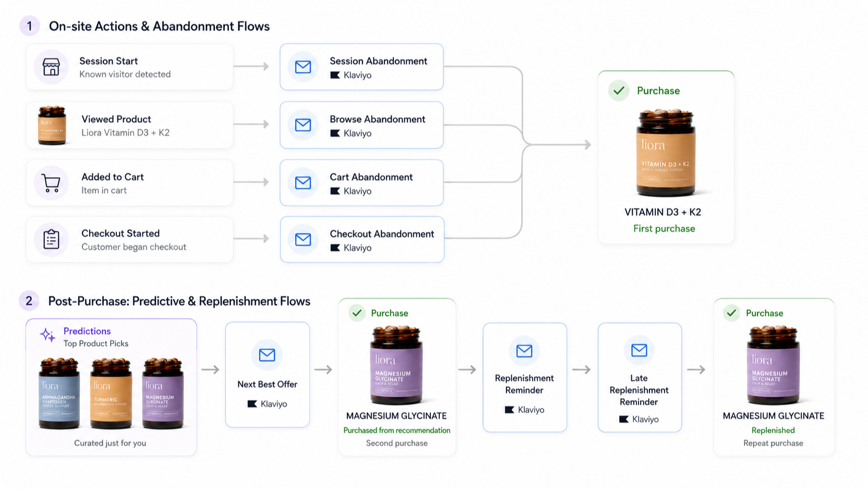Click 'MAGNESIUM GLYCINATE' name in Repeat purchase card
Screen dimensions: 868x489
[x=774, y=416]
